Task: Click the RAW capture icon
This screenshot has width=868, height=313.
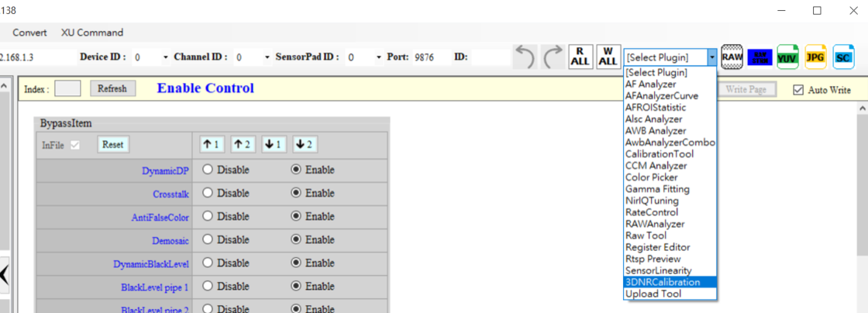Action: coord(732,57)
